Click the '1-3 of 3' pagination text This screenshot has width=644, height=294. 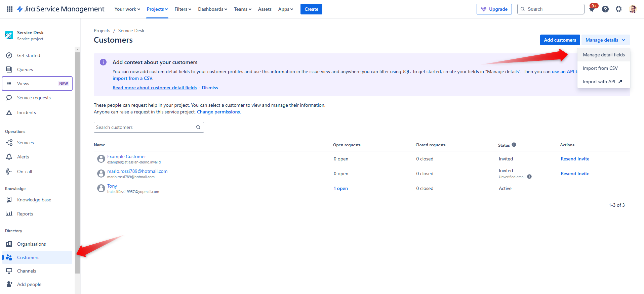click(616, 205)
